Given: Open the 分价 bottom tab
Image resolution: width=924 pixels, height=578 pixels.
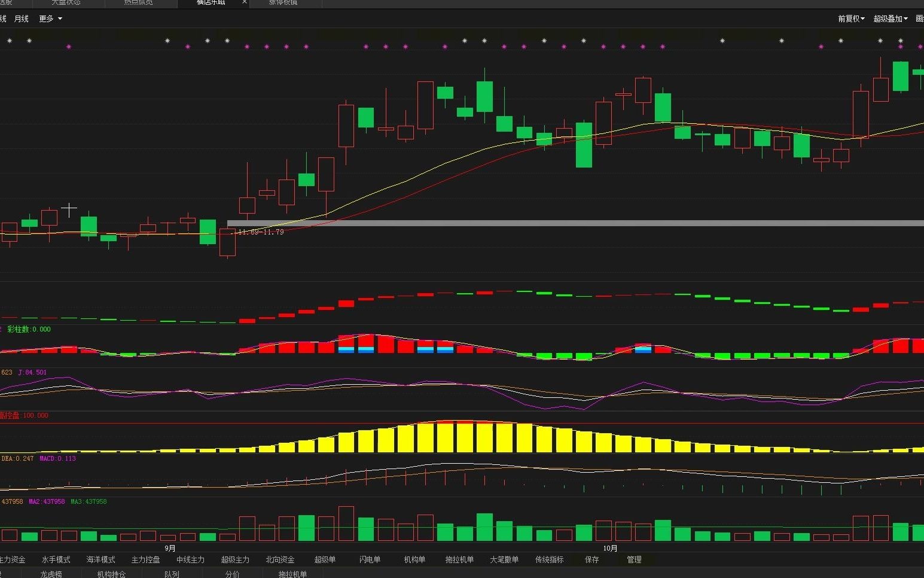Looking at the screenshot, I should point(233,574).
